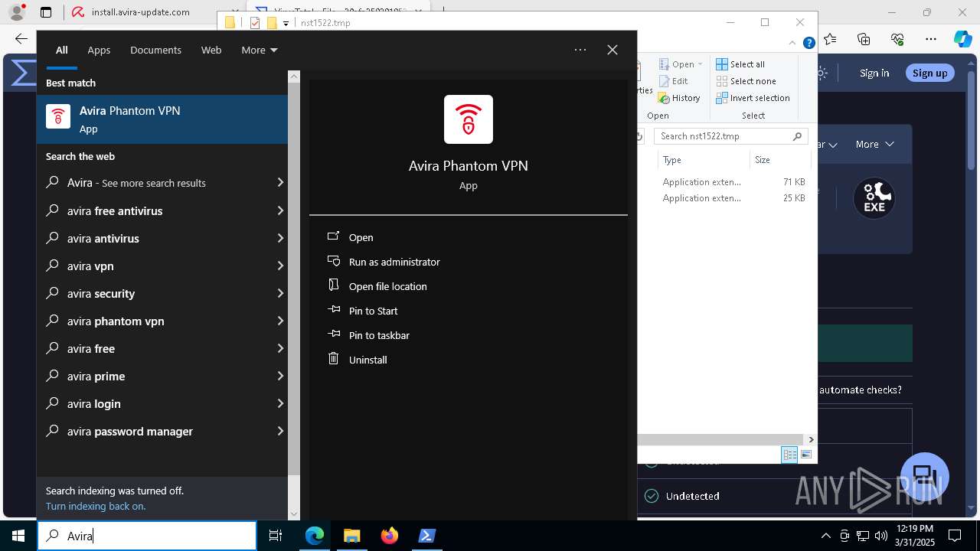Viewport: 980px width, 551px height.
Task: Select Run as administrator
Action: pyautogui.click(x=394, y=262)
